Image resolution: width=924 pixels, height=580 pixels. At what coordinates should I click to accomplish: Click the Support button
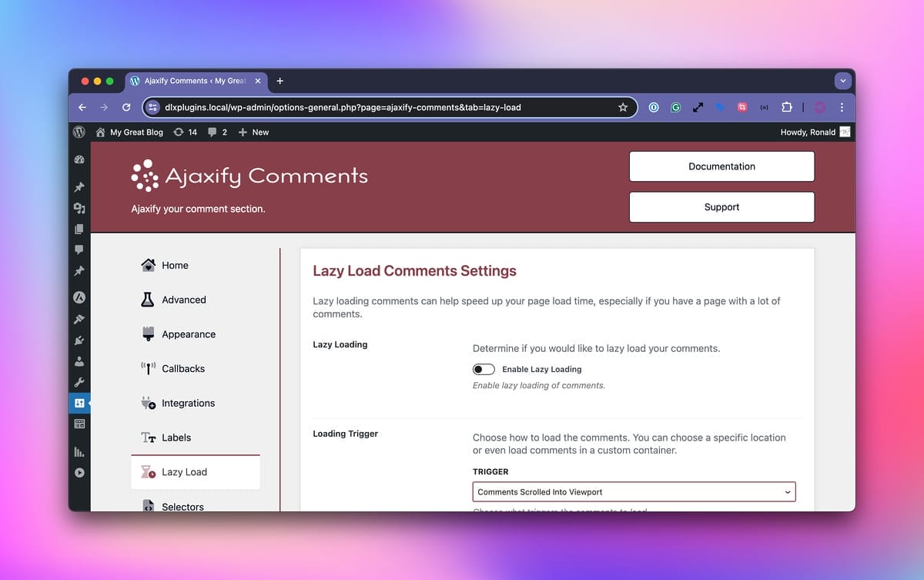pyautogui.click(x=721, y=207)
